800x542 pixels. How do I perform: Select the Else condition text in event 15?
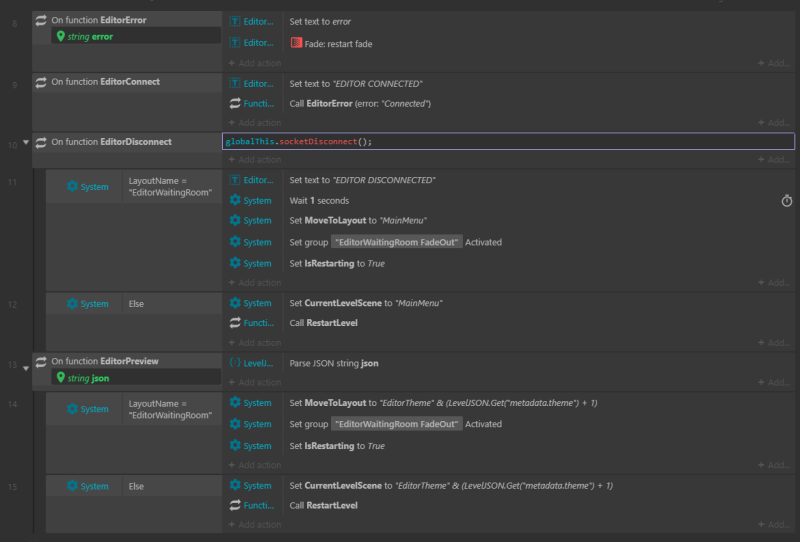[136, 486]
